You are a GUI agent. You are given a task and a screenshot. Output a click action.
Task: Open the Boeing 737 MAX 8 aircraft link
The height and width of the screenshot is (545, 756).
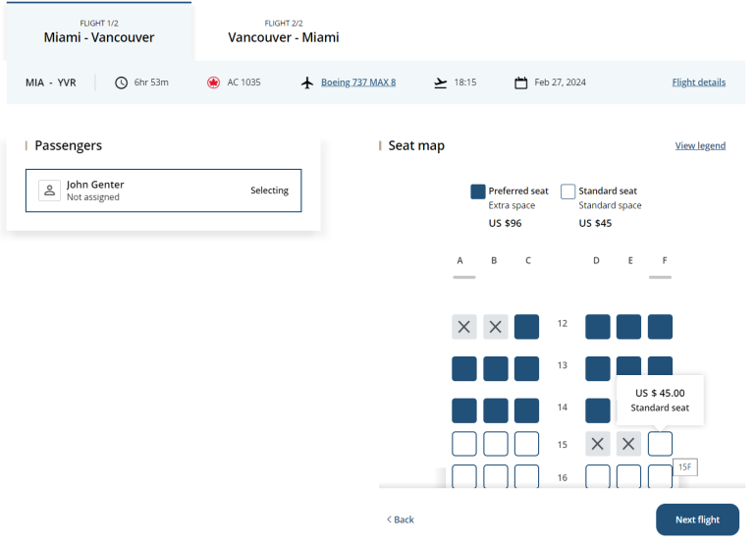358,82
